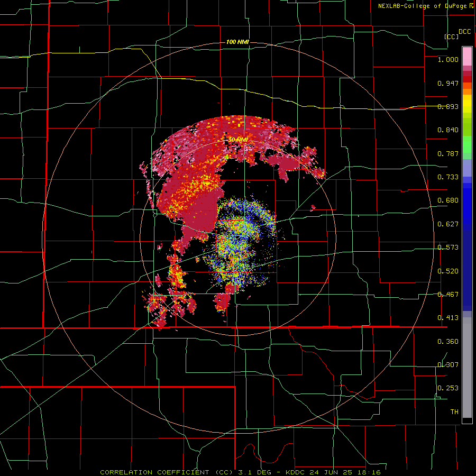The width and height of the screenshot is (476, 476).
Task: Click the 0.840 color scale label
Action: coord(448,130)
